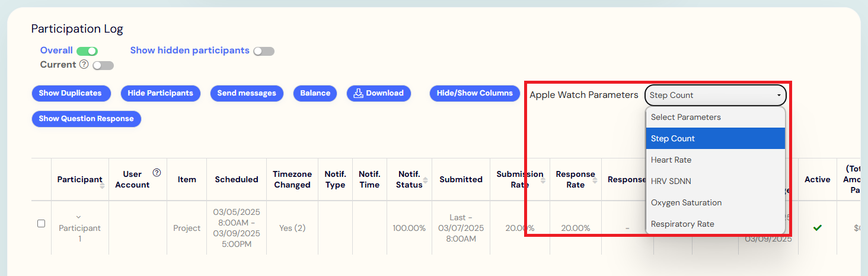The height and width of the screenshot is (276, 868).
Task: Click Show Question Response button
Action: coord(87,119)
